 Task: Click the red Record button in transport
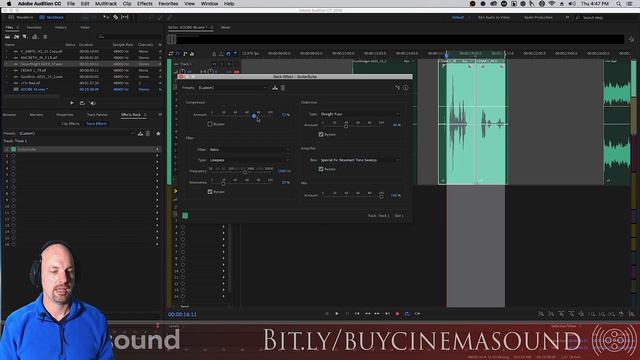(x=397, y=313)
